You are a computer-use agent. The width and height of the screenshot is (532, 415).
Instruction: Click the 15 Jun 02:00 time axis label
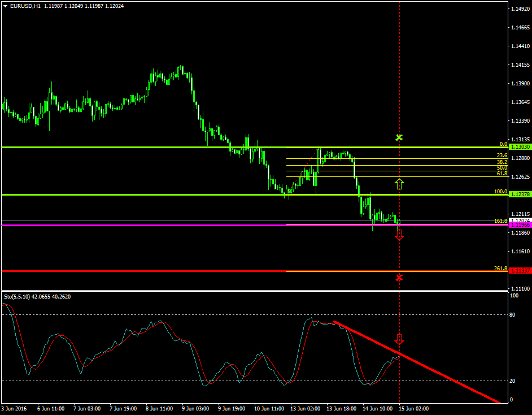pyautogui.click(x=415, y=408)
